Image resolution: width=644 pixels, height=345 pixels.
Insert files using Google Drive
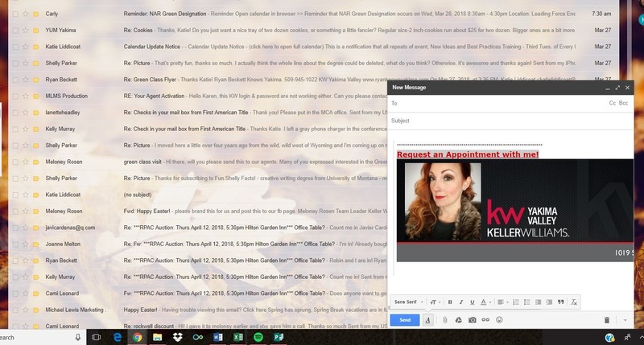coord(458,320)
